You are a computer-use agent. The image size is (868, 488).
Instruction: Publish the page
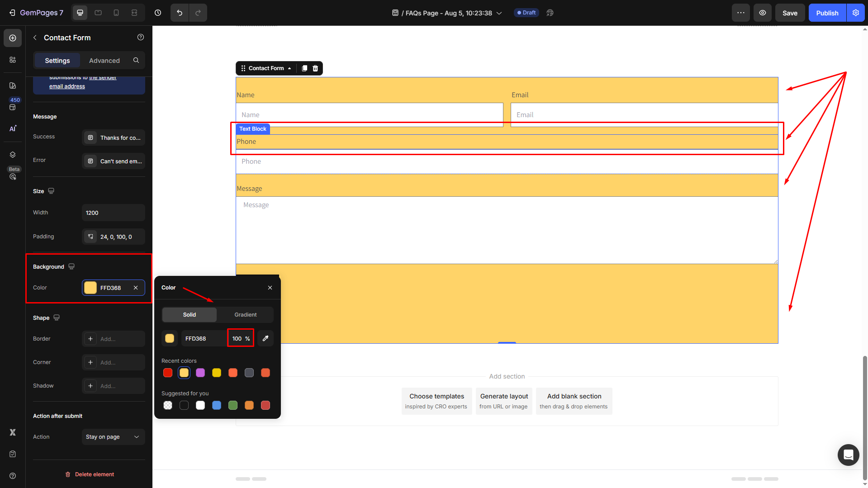(827, 13)
